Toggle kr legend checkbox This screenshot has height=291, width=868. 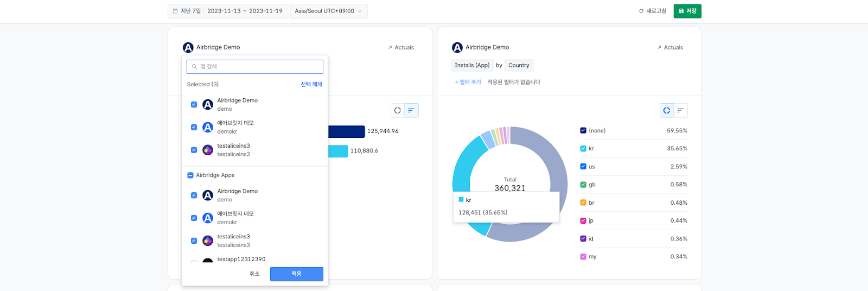pos(583,148)
